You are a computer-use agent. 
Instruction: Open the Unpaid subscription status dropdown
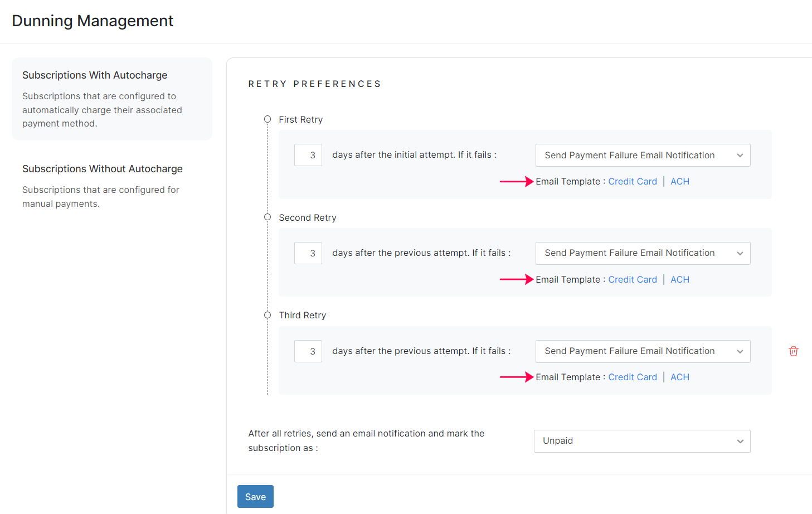coord(642,441)
